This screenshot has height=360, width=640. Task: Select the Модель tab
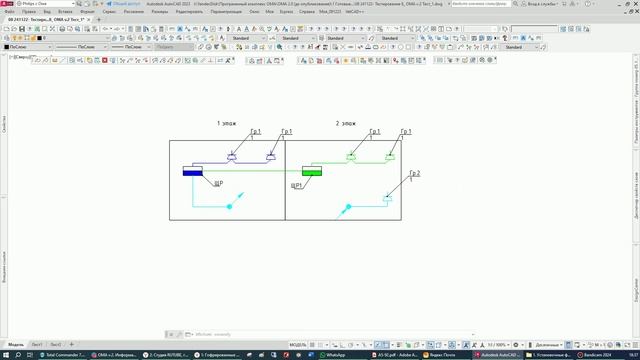pos(16,344)
